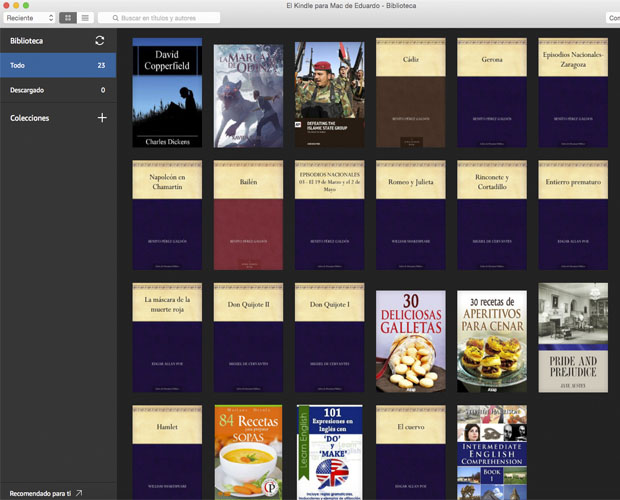The width and height of the screenshot is (620, 500).
Task: Open Rinconete y Cortadillo book
Action: pyautogui.click(x=492, y=215)
